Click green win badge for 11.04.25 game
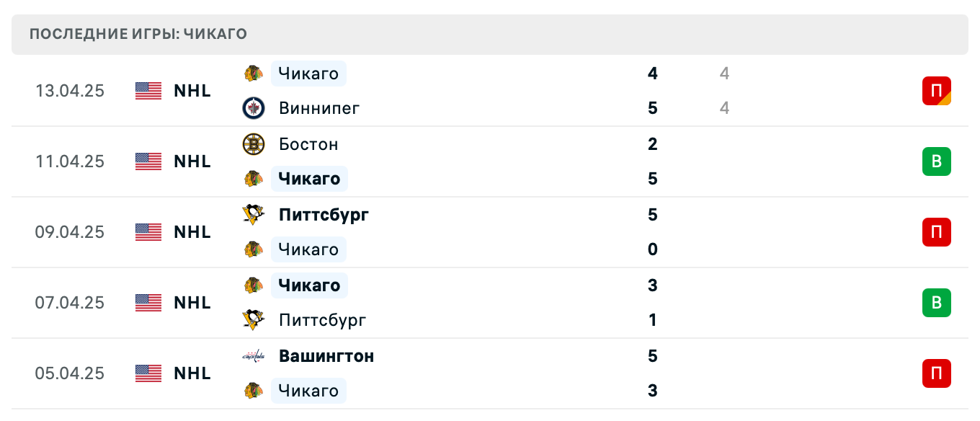980x421 pixels. [936, 161]
